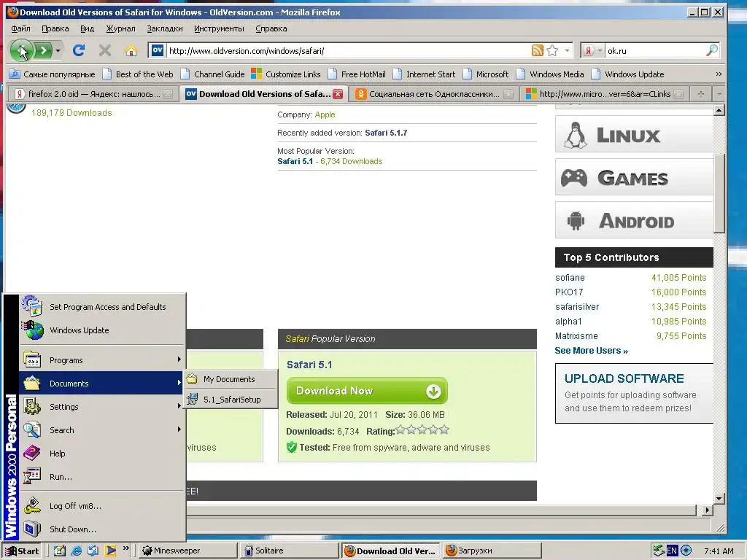Image resolution: width=747 pixels, height=560 pixels.
Task: Click the Show Desktop quick launch icon
Action: tap(60, 551)
